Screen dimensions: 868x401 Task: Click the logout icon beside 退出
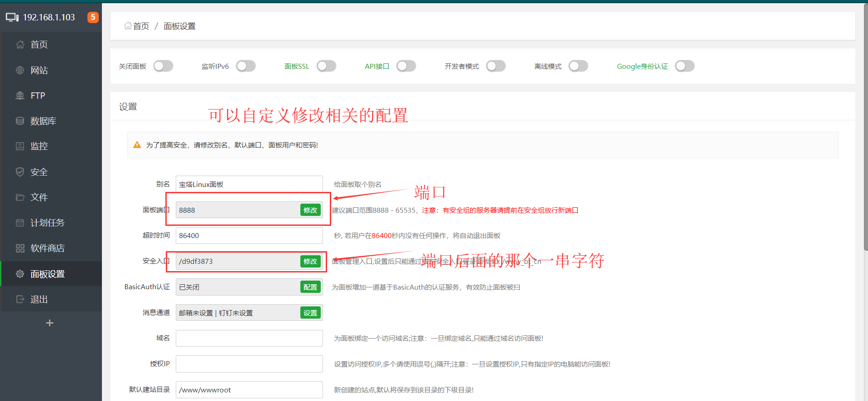(x=20, y=299)
